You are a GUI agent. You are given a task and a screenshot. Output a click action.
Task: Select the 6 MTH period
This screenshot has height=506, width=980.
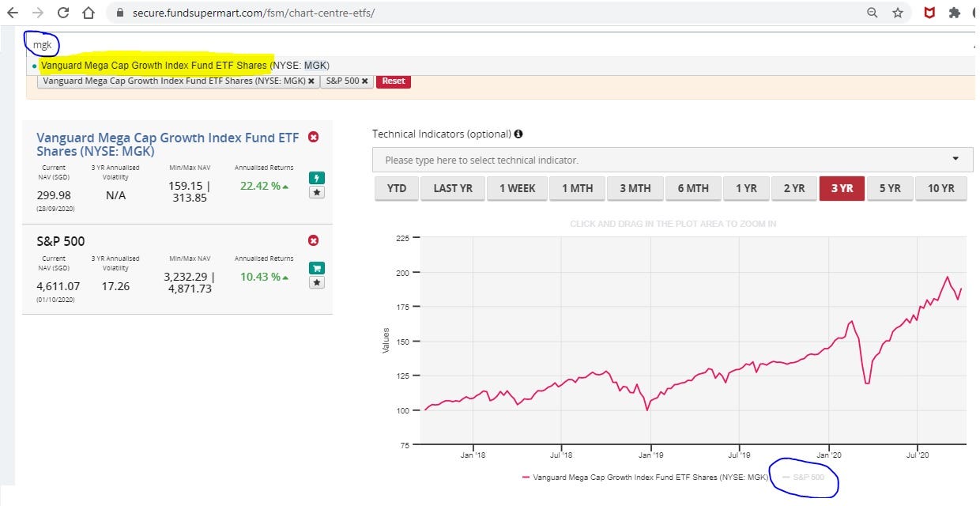pos(692,188)
